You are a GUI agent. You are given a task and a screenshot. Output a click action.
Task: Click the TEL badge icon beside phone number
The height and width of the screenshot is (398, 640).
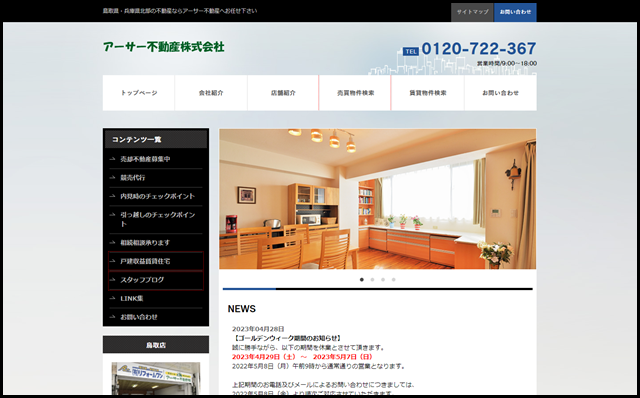coord(411,51)
